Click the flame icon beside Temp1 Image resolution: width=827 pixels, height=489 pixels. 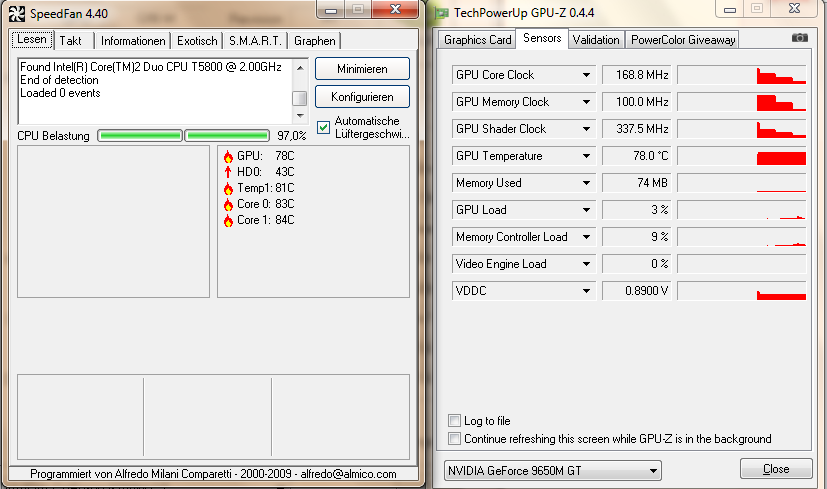coord(228,188)
